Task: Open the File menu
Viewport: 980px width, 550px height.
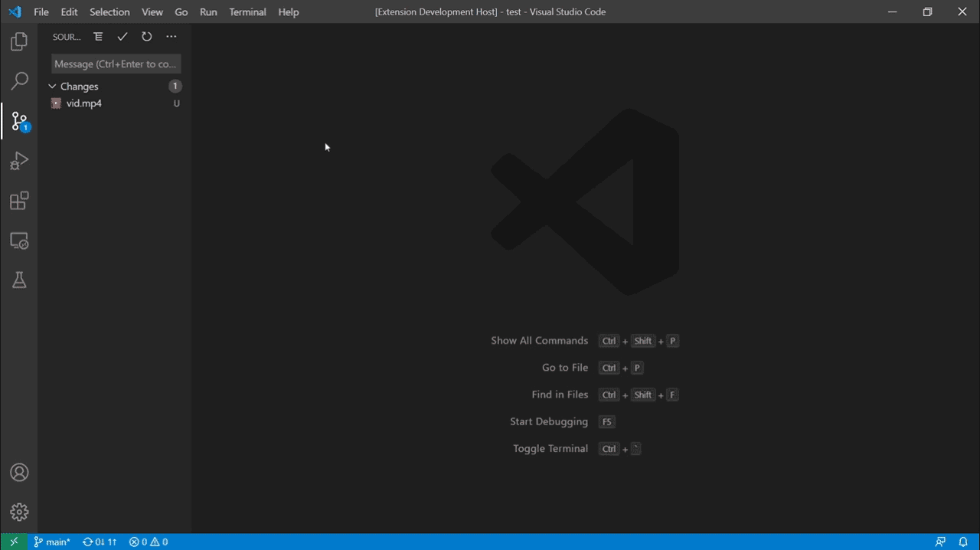Action: (x=41, y=12)
